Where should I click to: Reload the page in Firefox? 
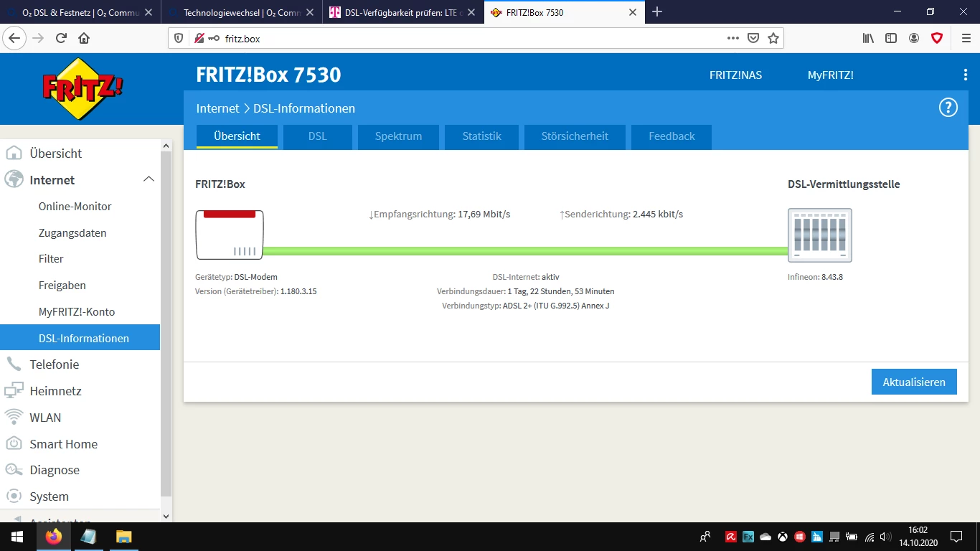point(61,38)
